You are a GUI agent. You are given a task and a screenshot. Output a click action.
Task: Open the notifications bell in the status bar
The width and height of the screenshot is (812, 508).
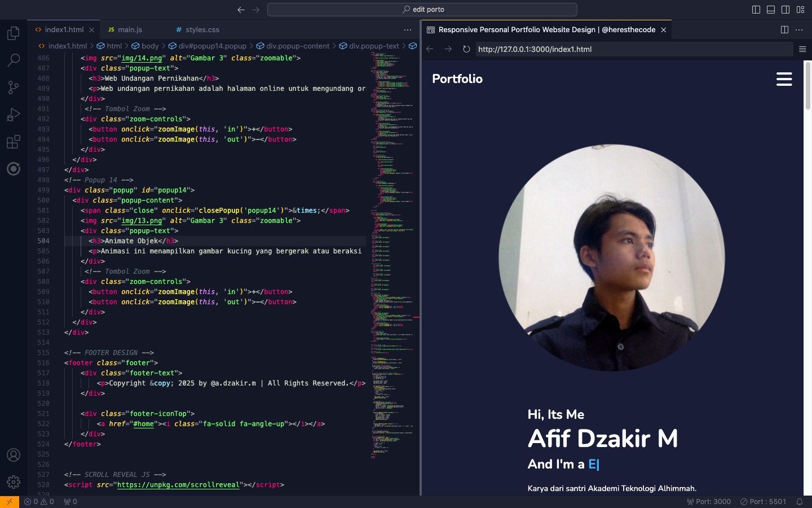click(x=800, y=502)
